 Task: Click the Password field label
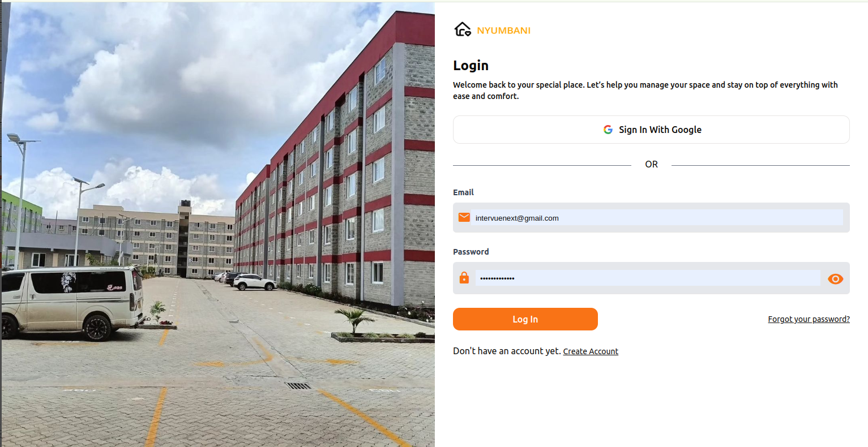click(471, 252)
